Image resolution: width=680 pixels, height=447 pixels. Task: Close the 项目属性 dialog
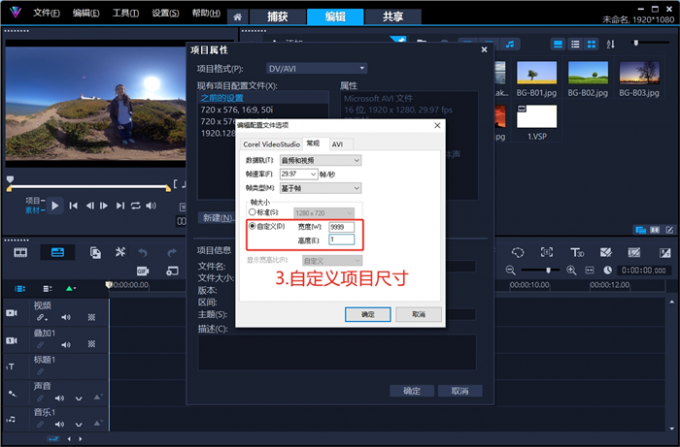(484, 50)
